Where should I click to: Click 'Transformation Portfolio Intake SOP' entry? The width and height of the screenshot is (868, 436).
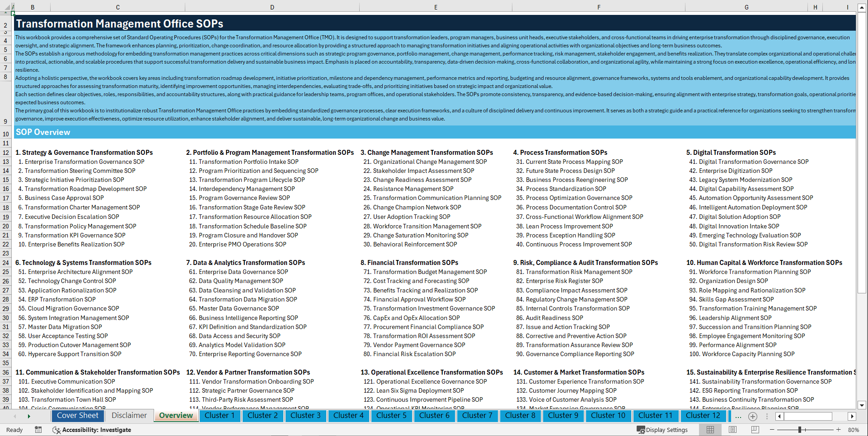pyautogui.click(x=249, y=162)
